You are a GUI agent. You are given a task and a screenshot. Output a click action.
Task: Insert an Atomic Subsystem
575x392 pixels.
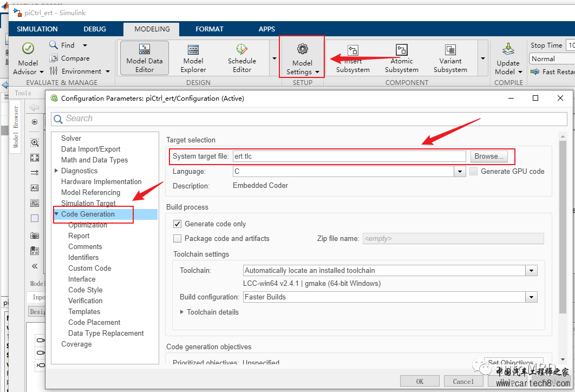tap(402, 58)
